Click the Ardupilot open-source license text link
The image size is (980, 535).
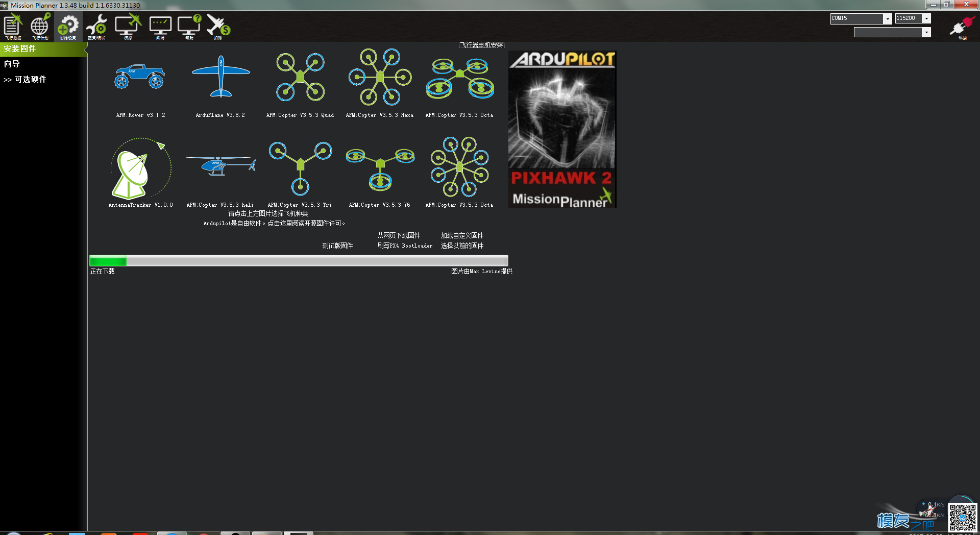pos(274,223)
